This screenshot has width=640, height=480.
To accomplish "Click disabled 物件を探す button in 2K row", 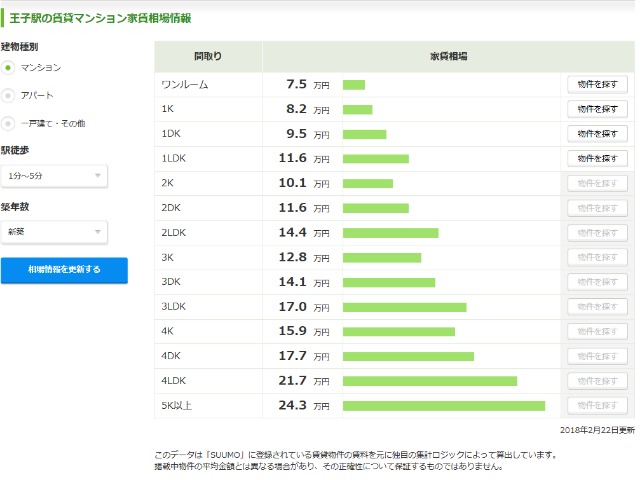I will click(597, 183).
